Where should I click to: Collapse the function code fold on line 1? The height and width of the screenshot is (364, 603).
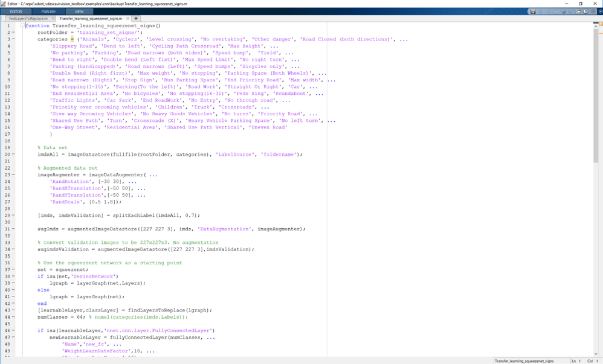(x=23, y=25)
